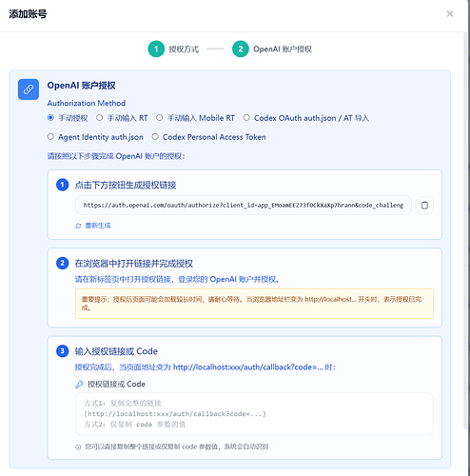This screenshot has width=470, height=476.
Task: Click the 添加账号 dialog title
Action: coord(28,14)
